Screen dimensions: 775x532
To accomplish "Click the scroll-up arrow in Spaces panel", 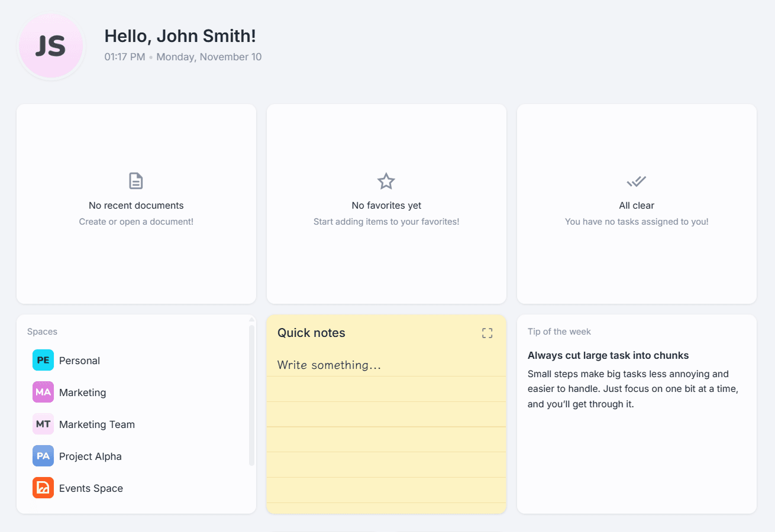I will click(251, 320).
